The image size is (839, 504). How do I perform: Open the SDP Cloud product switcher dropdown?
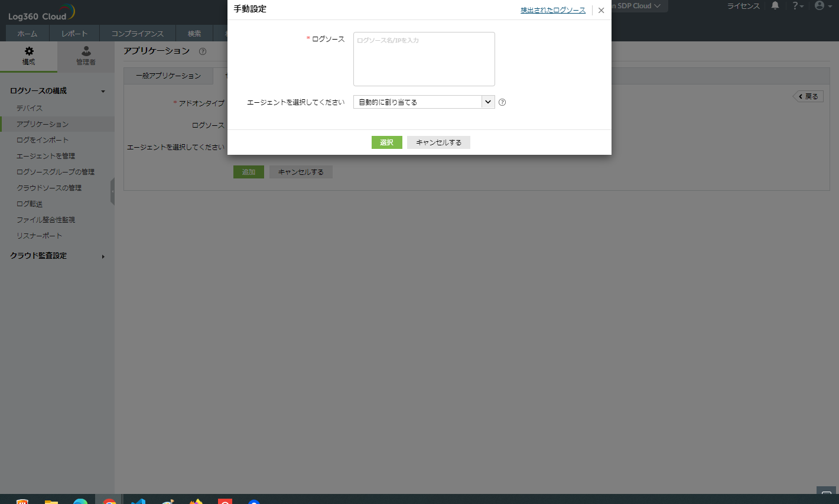pyautogui.click(x=639, y=6)
